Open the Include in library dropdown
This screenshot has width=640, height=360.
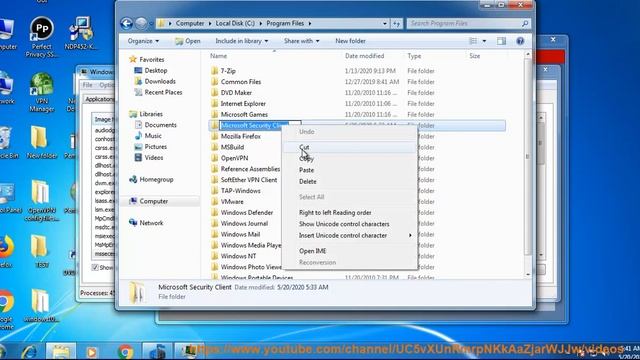(x=242, y=41)
